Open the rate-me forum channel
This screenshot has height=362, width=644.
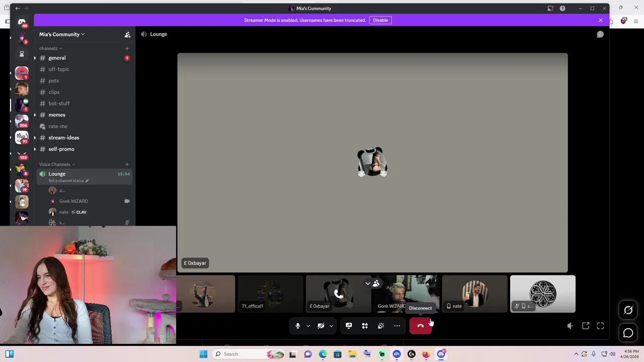point(84,126)
